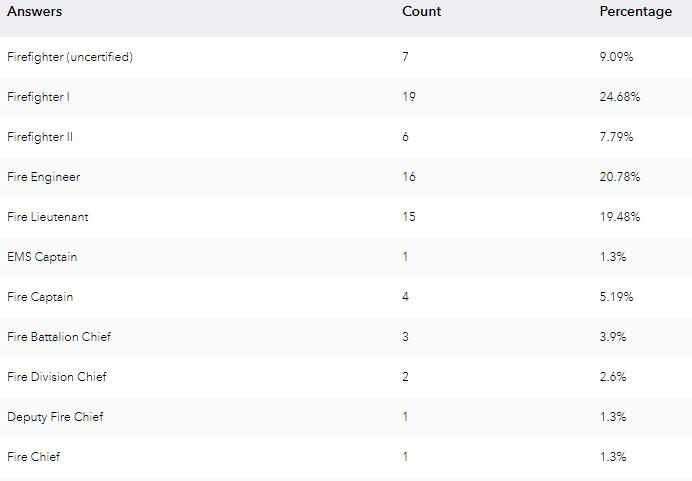Click the Fire Chief answer label

pyautogui.click(x=33, y=457)
